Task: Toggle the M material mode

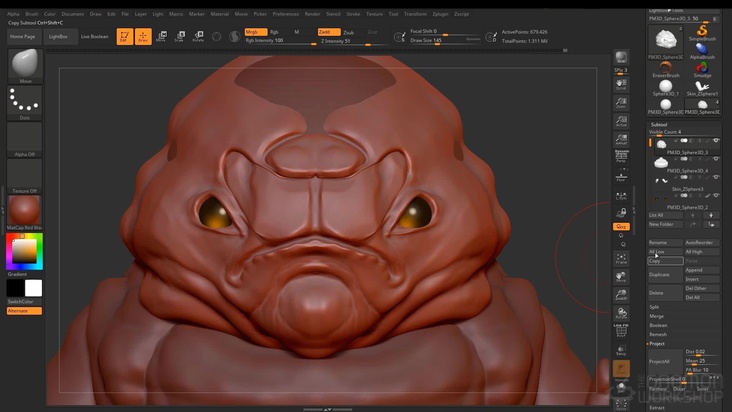Action: click(296, 32)
